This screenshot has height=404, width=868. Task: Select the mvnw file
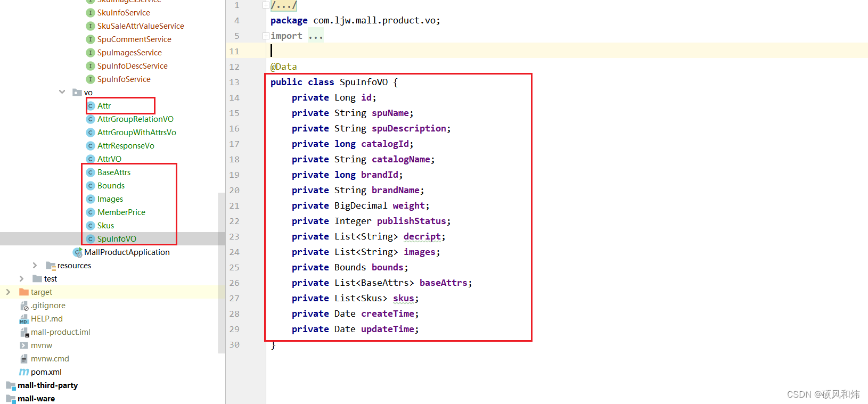tap(42, 345)
